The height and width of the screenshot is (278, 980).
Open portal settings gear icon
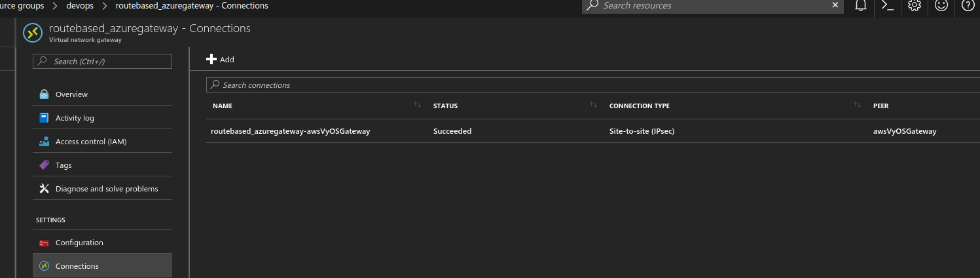(x=915, y=5)
